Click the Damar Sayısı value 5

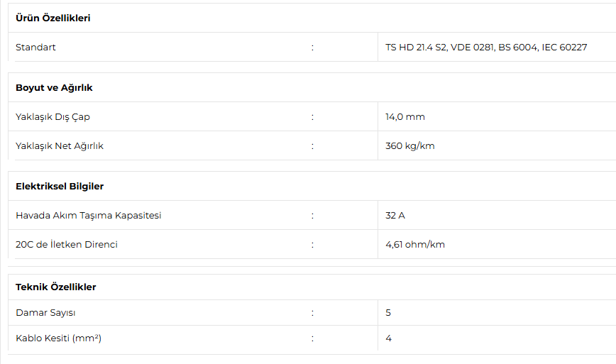(388, 313)
